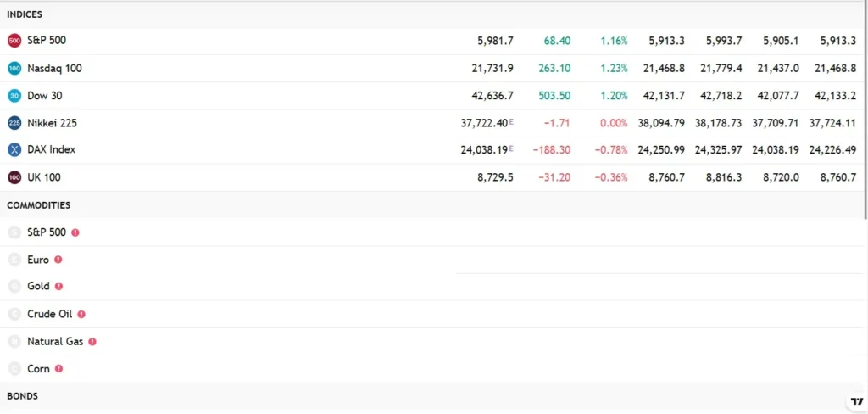Click the Nikkei 225 index icon
The height and width of the screenshot is (414, 868).
[x=14, y=123]
